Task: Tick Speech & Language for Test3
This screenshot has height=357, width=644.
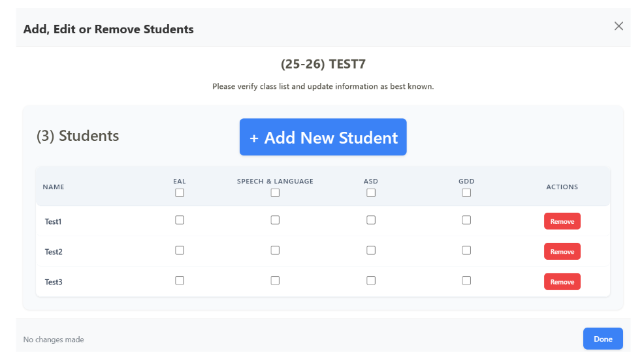Action: tap(275, 280)
